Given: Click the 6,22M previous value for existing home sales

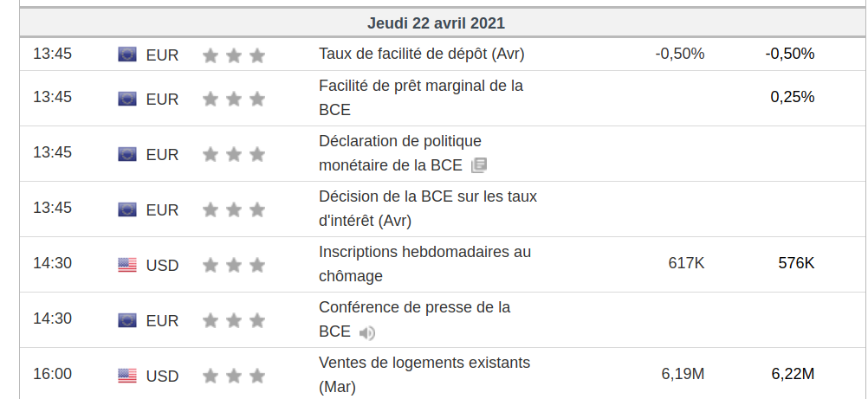Looking at the screenshot, I should (x=793, y=374).
